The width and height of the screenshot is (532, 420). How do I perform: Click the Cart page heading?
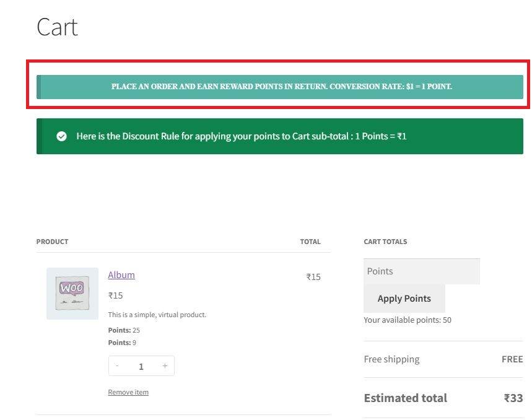(x=57, y=27)
